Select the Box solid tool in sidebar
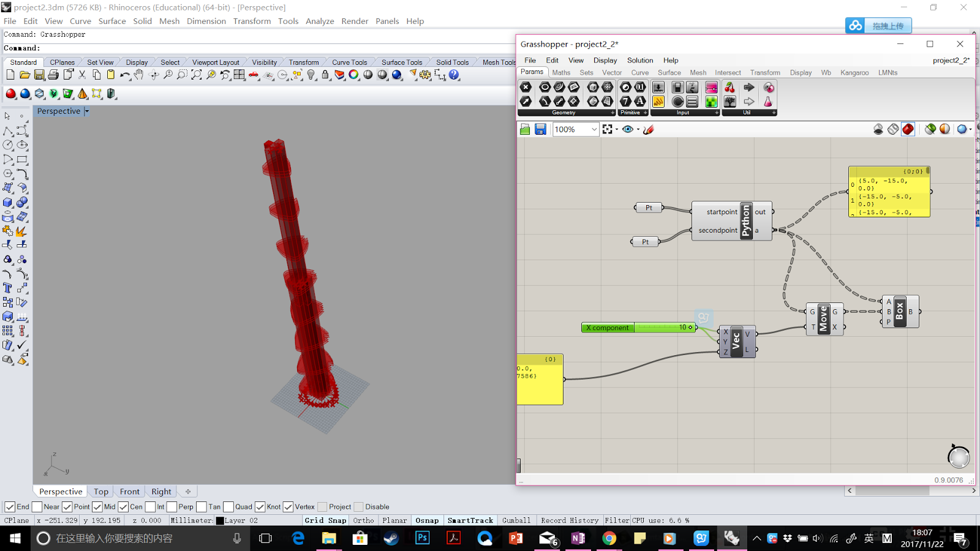Image resolution: width=980 pixels, height=551 pixels. [8, 202]
